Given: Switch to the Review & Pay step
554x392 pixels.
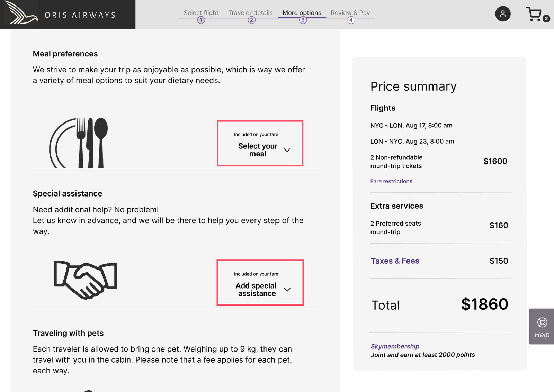Looking at the screenshot, I should pyautogui.click(x=350, y=13).
